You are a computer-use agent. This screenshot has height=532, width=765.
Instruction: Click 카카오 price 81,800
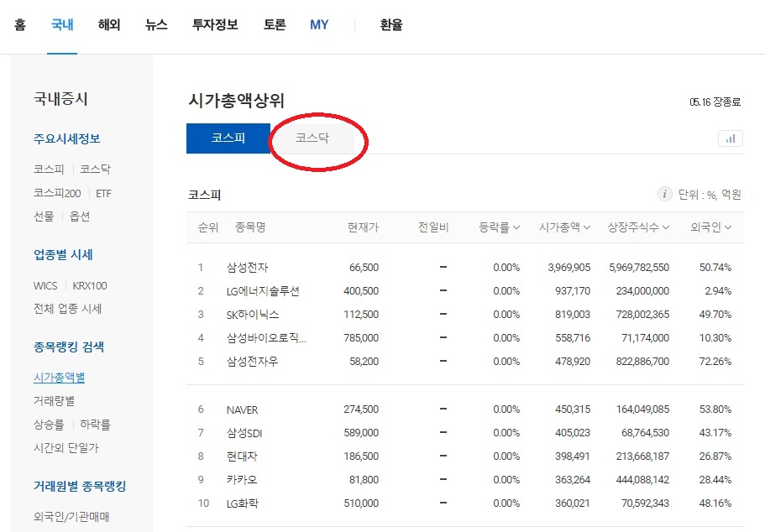coord(364,480)
